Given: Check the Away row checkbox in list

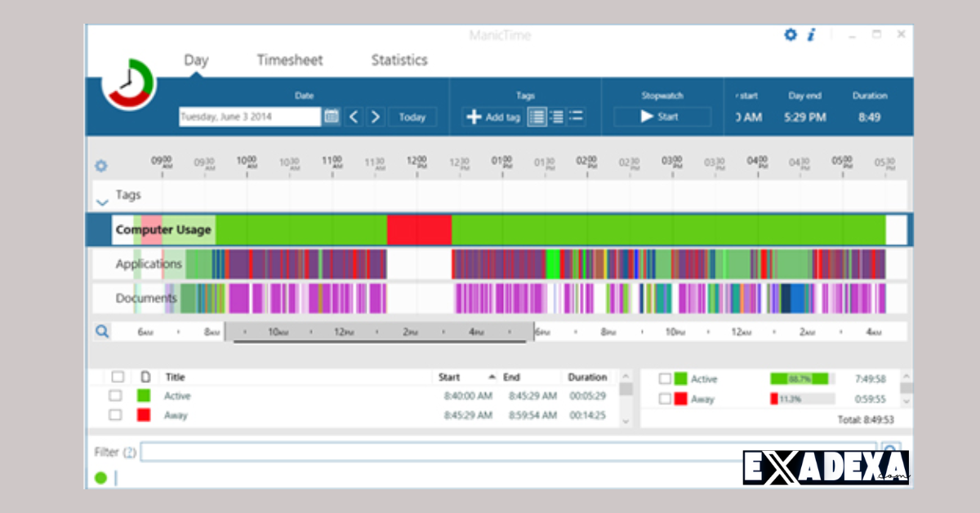Looking at the screenshot, I should coord(116,415).
